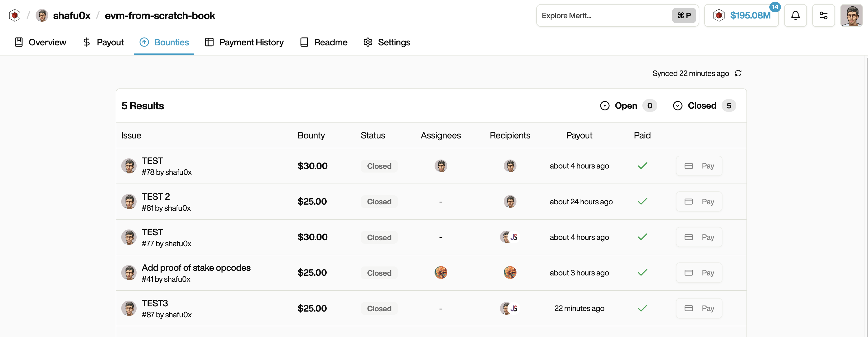Click the sharing/options icon next to notifications
Viewport: 868px width, 337px height.
click(823, 15)
